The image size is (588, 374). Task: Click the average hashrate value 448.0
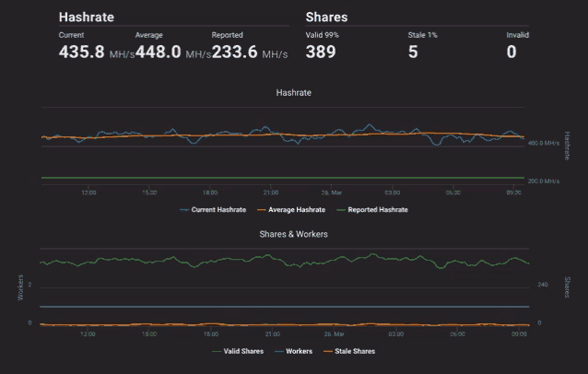click(x=158, y=53)
